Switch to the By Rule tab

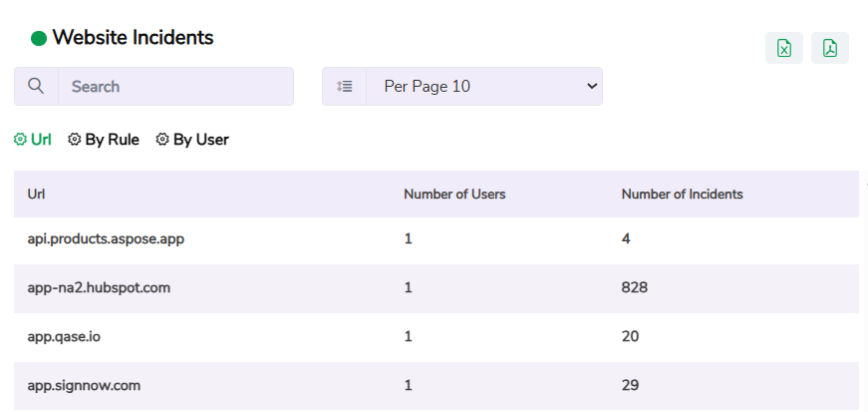(112, 140)
